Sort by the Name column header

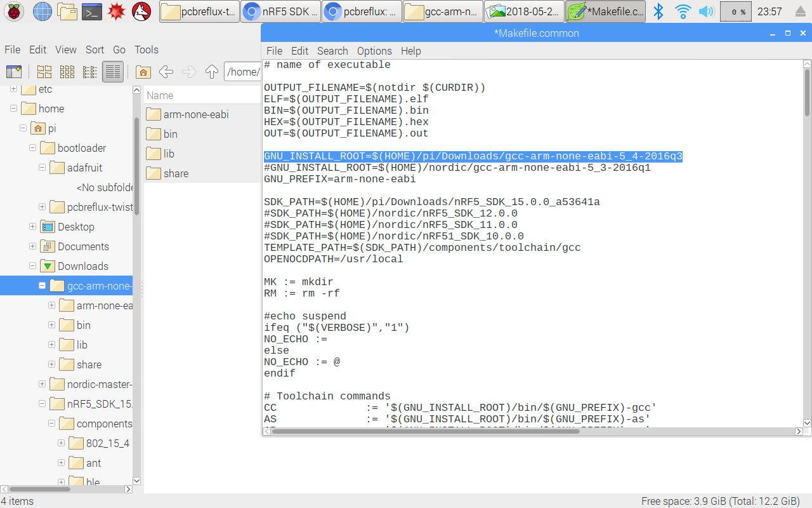[x=202, y=95]
